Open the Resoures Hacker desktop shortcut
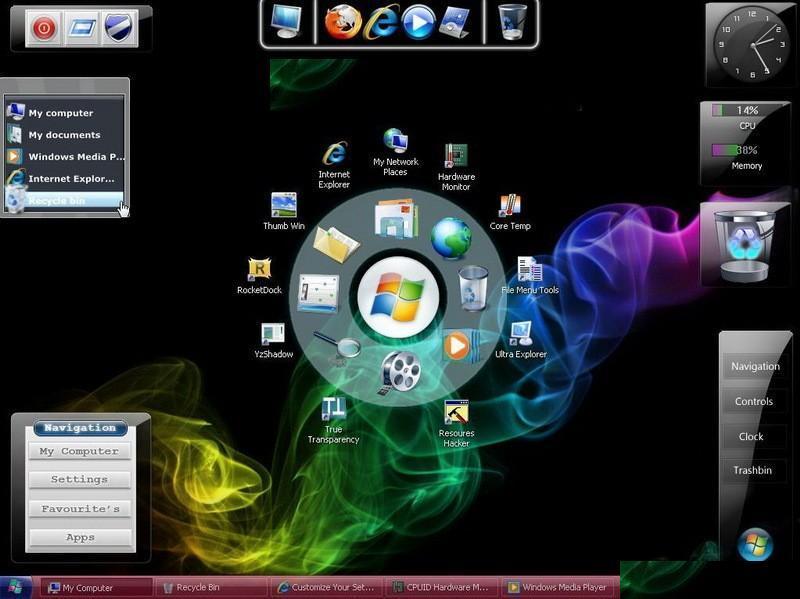The image size is (800, 599). (x=456, y=424)
